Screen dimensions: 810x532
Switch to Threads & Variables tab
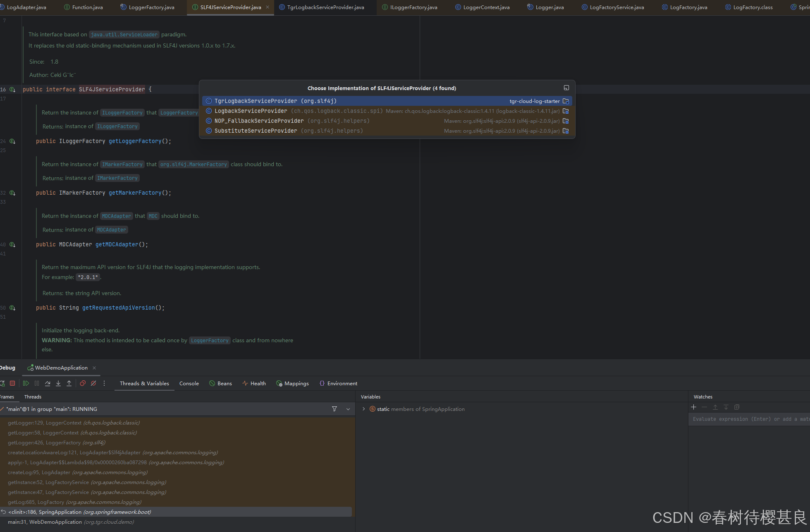click(144, 383)
